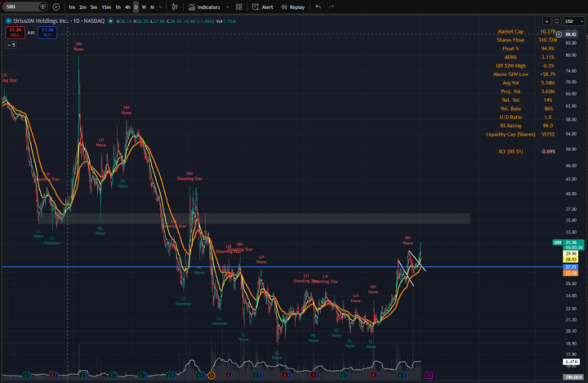Open the USD currency dropdown

(574, 21)
